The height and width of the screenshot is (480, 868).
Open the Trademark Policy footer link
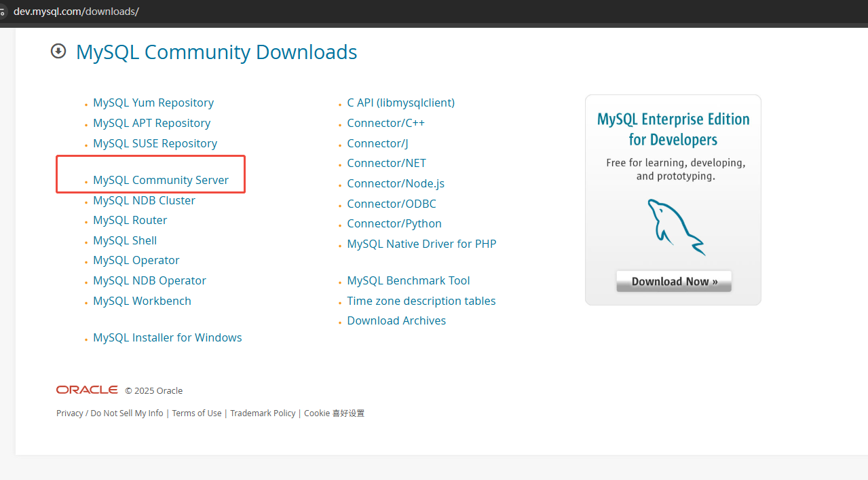(263, 413)
